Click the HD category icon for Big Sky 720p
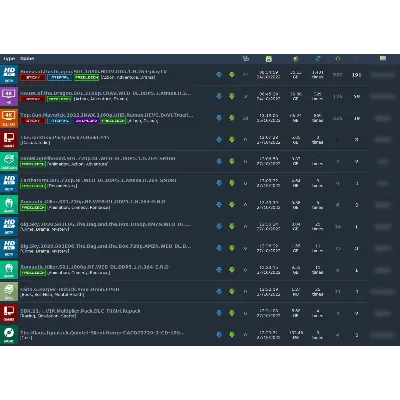The width and height of the screenshot is (400, 400). pyautogui.click(x=9, y=248)
